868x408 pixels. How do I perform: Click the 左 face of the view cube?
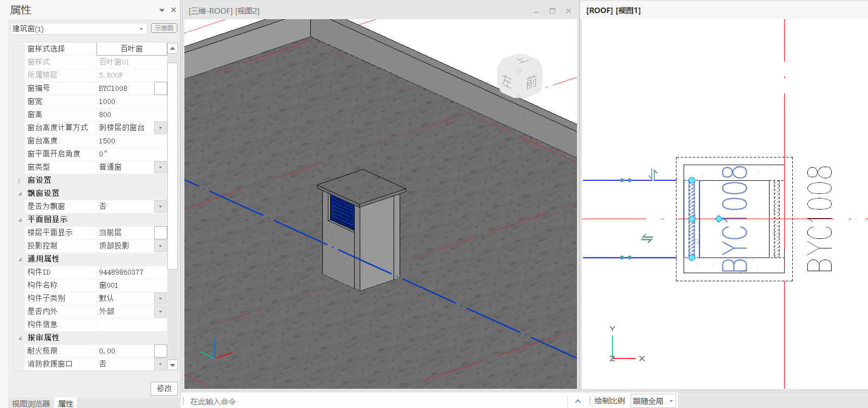[507, 81]
